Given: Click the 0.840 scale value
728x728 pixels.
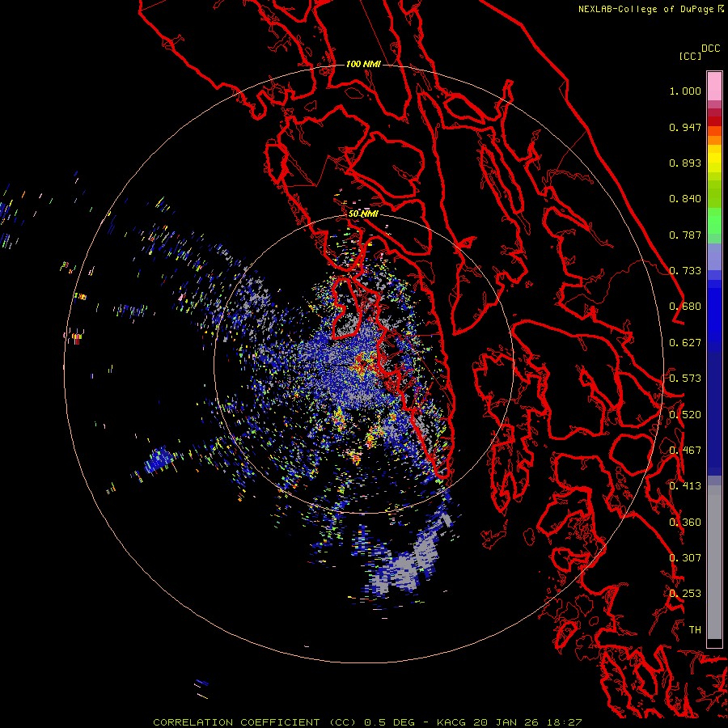Looking at the screenshot, I should 685,199.
